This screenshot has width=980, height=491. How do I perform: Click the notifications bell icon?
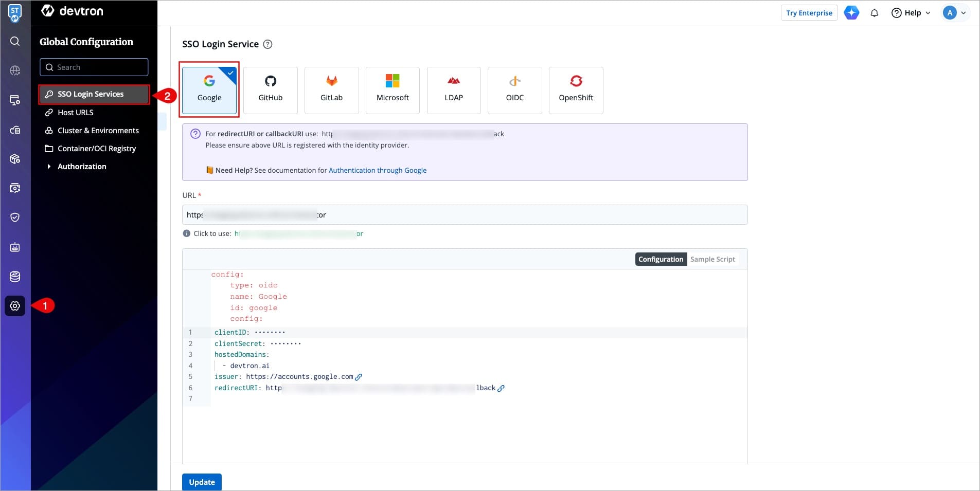[x=874, y=13]
